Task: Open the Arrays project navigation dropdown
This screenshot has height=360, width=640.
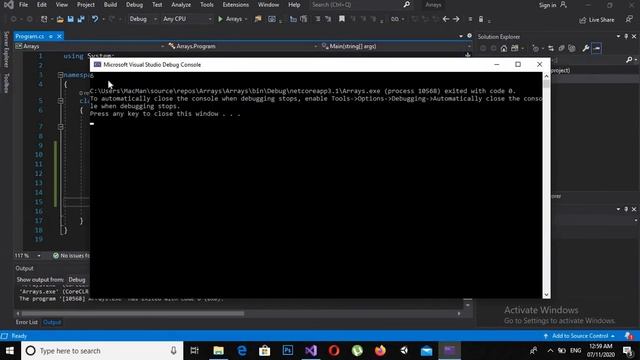Action: tap(90, 46)
